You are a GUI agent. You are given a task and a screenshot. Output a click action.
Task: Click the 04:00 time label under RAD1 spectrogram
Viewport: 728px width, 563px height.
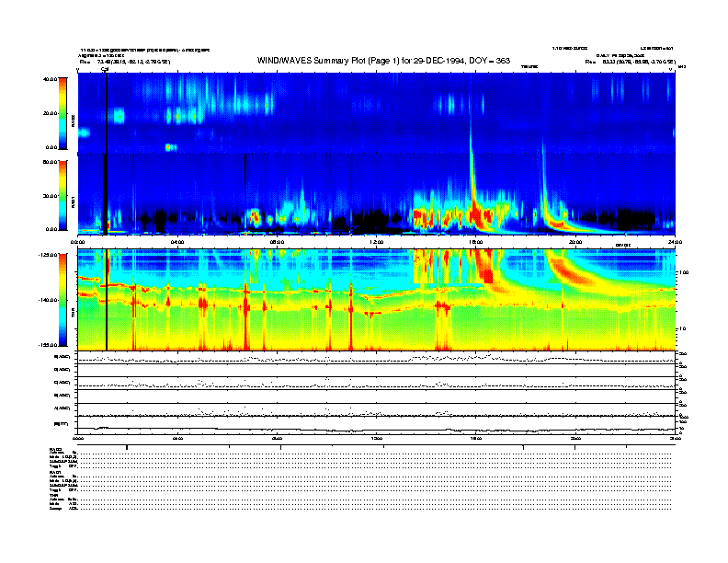[x=177, y=242]
